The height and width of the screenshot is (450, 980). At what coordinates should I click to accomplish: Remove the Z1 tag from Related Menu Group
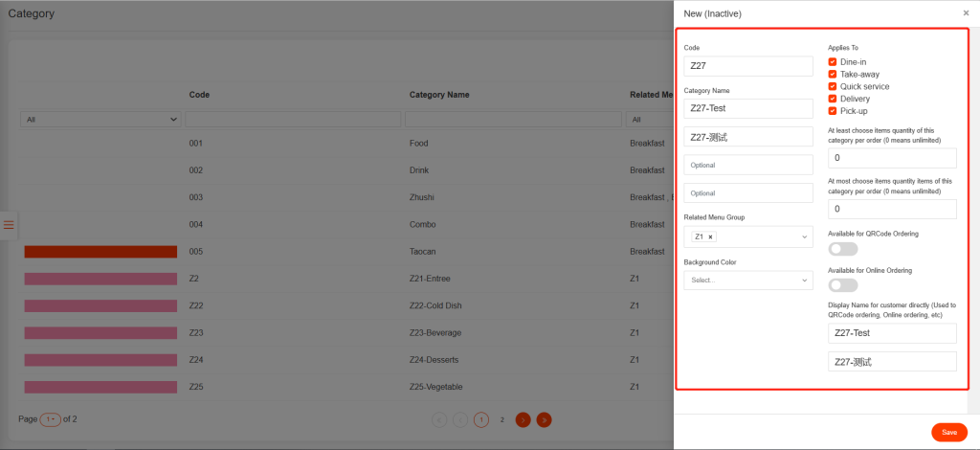click(x=710, y=236)
